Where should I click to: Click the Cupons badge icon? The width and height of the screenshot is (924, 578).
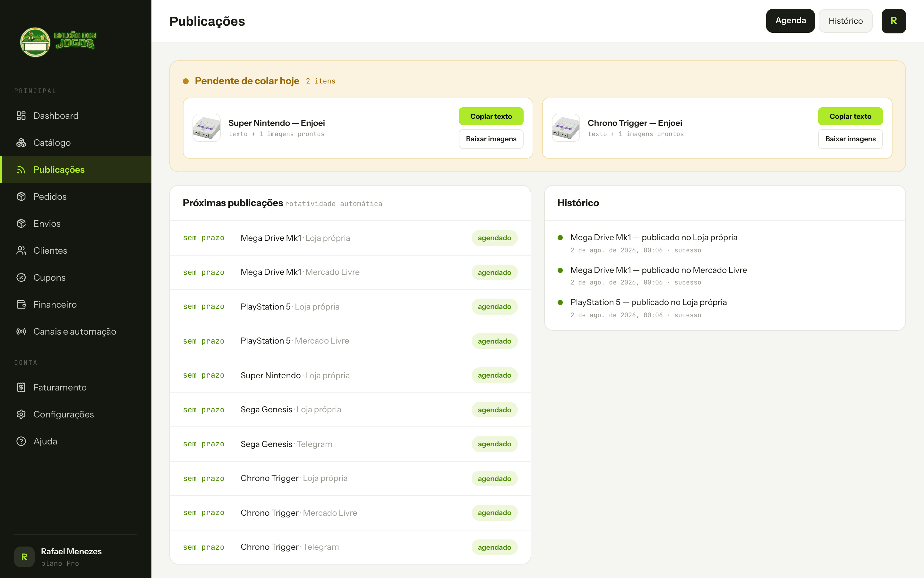tap(21, 277)
